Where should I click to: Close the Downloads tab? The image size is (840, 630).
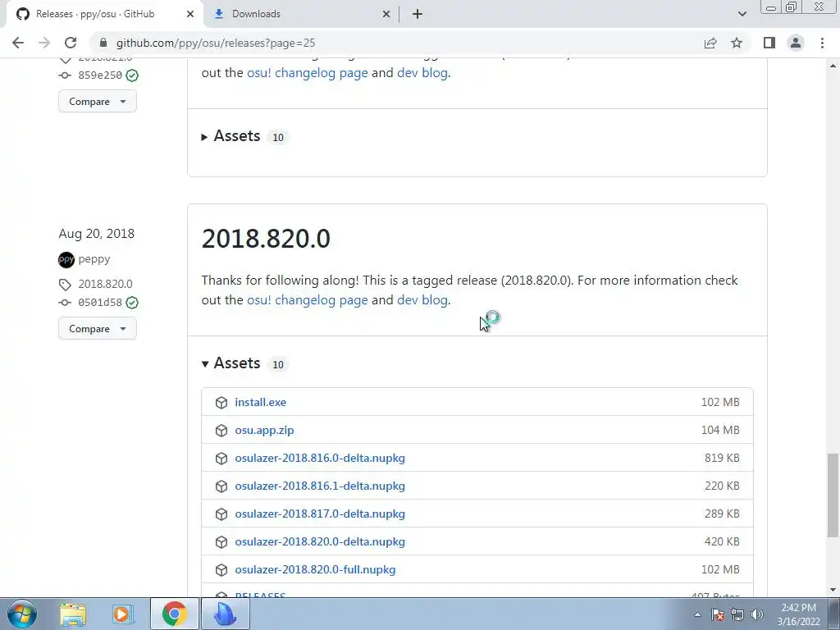click(x=386, y=14)
